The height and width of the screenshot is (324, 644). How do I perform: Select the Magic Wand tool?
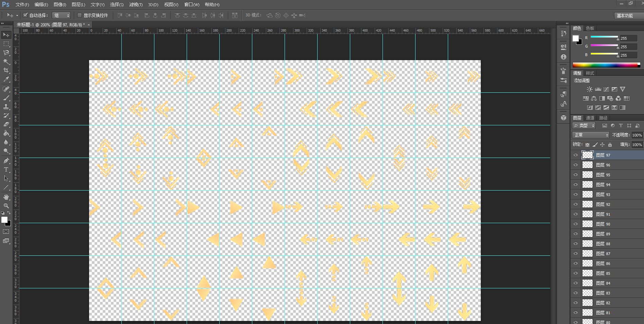(6, 61)
